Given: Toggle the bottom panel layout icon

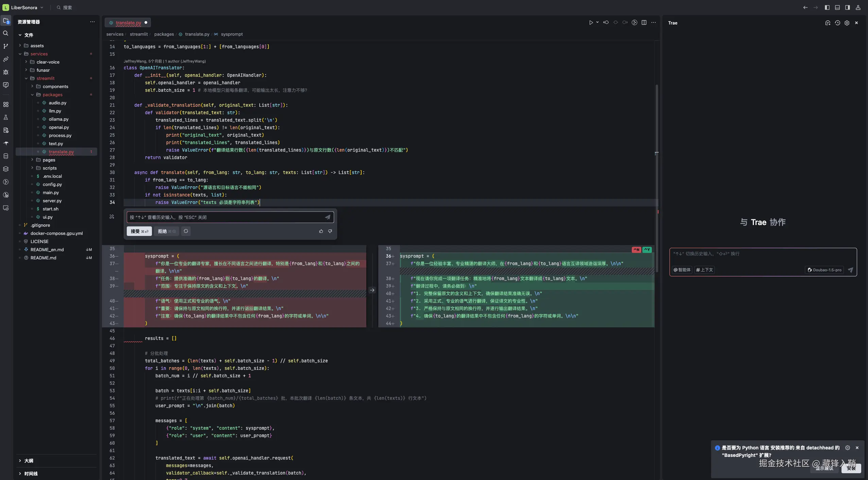Looking at the screenshot, I should coord(837,7).
